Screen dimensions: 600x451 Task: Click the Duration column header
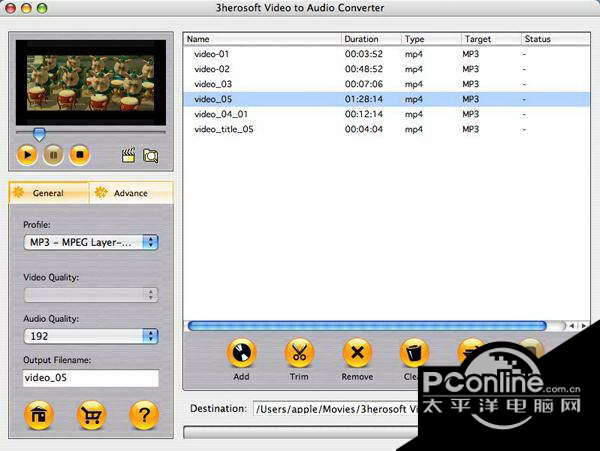(x=371, y=39)
